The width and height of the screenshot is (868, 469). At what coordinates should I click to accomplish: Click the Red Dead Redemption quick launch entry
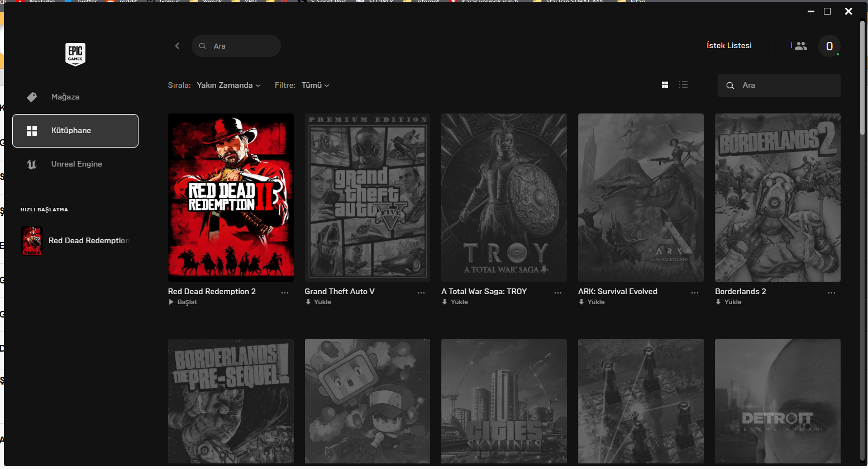(75, 241)
